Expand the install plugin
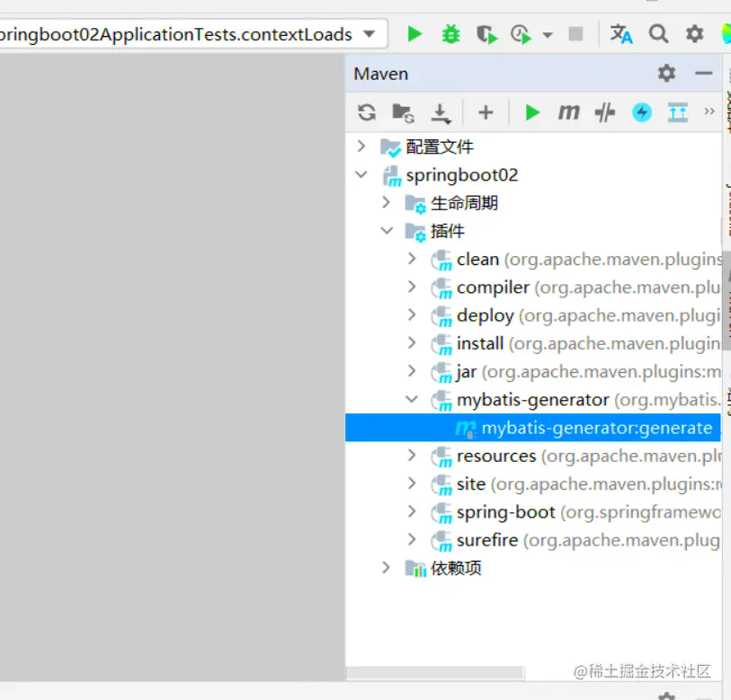 pos(411,343)
